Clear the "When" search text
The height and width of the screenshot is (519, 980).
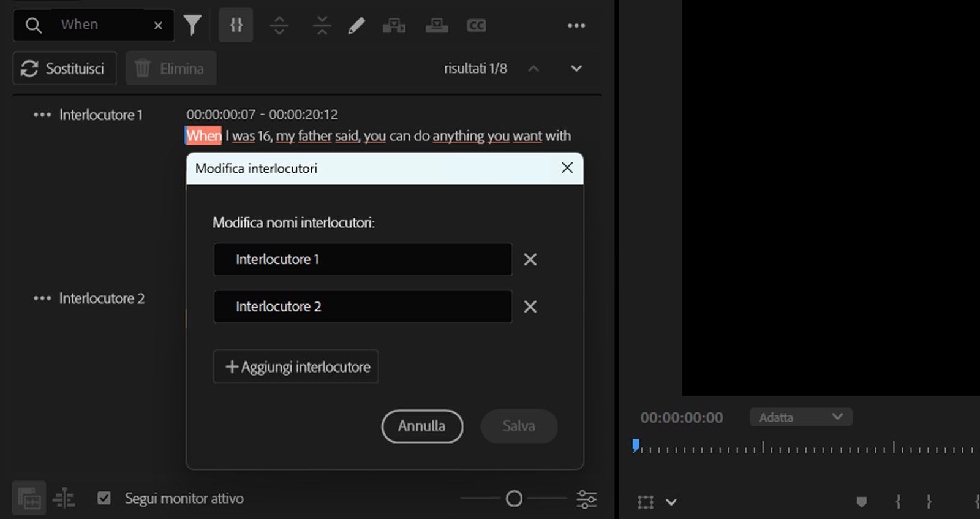click(x=158, y=25)
